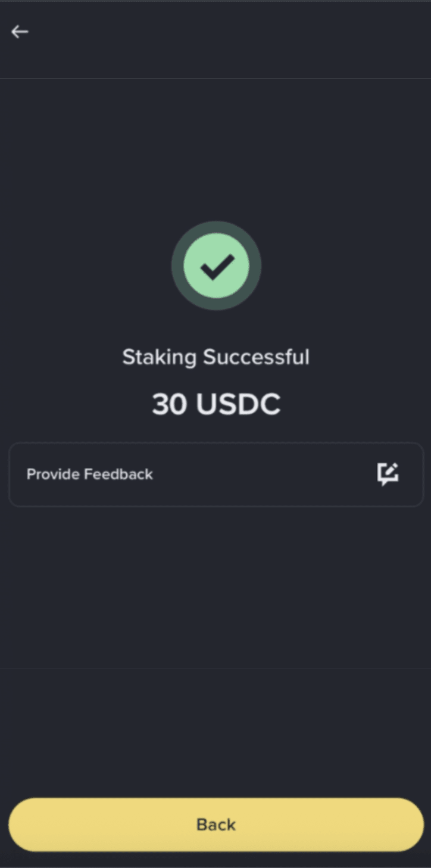The height and width of the screenshot is (868, 431).
Task: Click the speech bubble edit icon
Action: pos(388,474)
